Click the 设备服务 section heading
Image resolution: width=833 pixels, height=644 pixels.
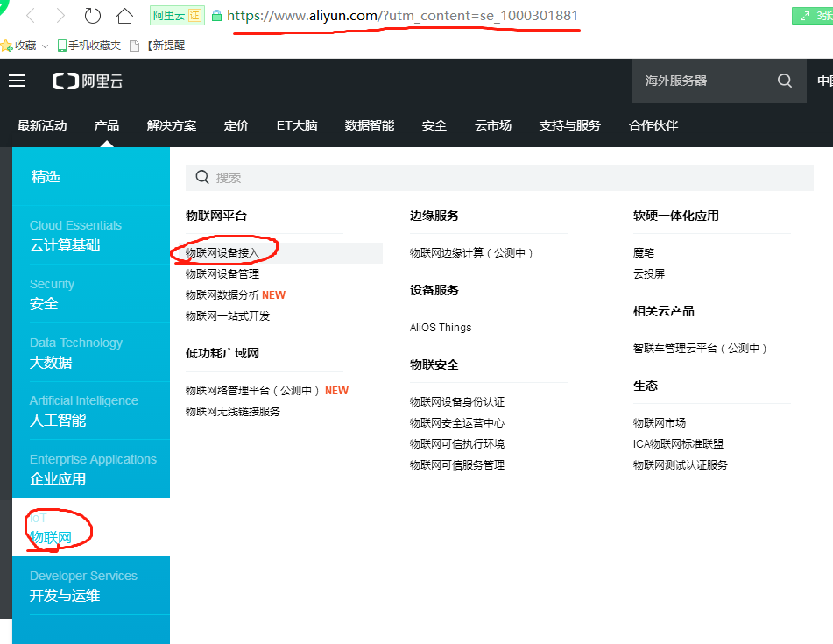(434, 290)
